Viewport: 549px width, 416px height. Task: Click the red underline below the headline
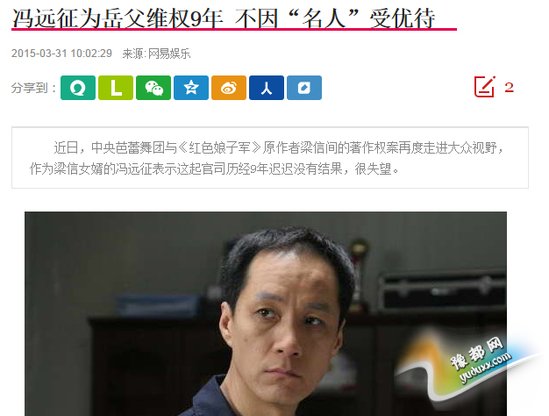[x=234, y=29]
